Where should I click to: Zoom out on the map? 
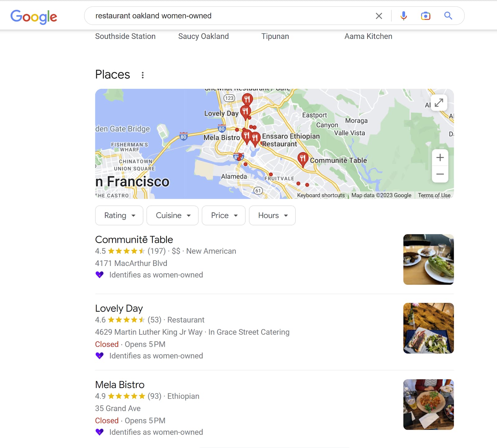pos(440,174)
